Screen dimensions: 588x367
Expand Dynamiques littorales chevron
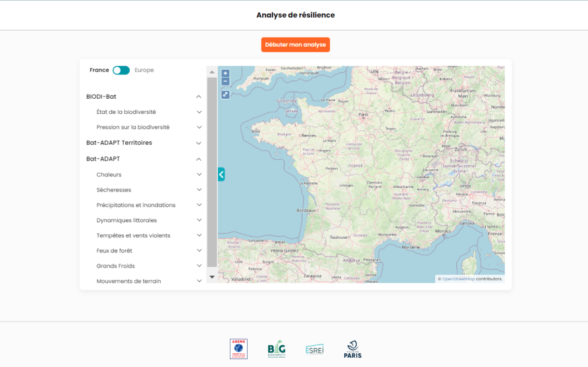click(199, 220)
